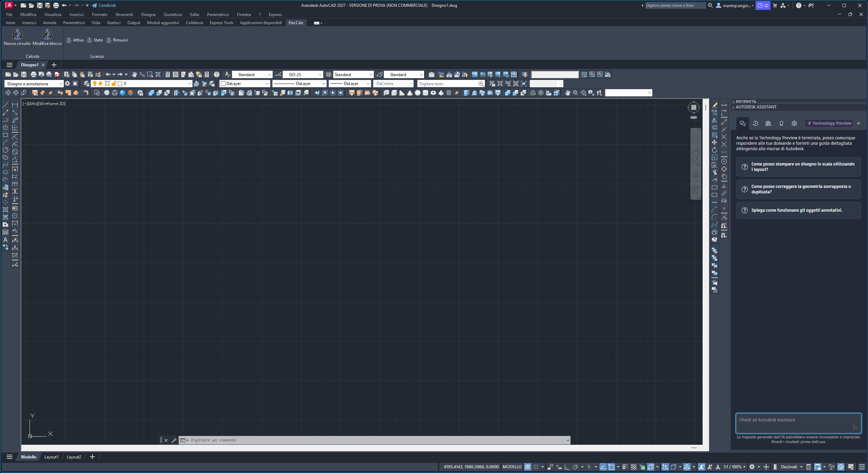The width and height of the screenshot is (868, 473).
Task: Click the ViewCube top face
Action: coord(694,107)
